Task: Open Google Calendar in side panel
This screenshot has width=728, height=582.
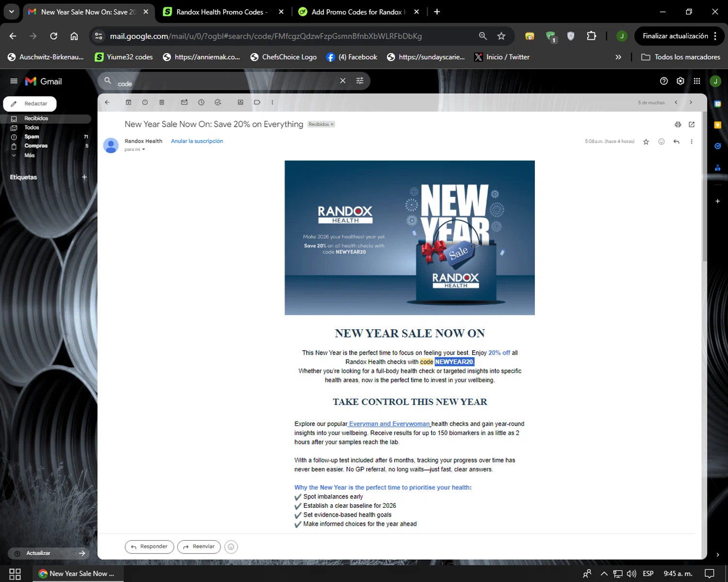Action: 718,104
